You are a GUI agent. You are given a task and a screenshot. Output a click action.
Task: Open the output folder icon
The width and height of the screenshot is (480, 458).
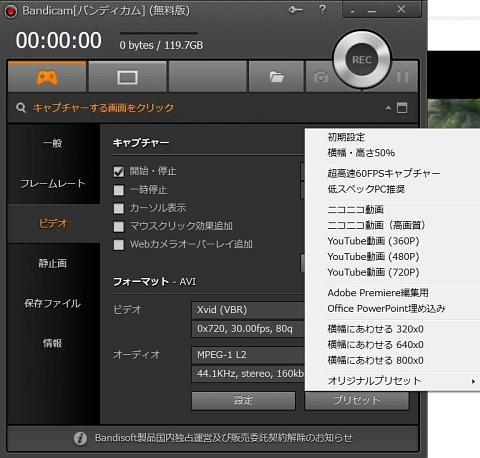click(x=276, y=77)
